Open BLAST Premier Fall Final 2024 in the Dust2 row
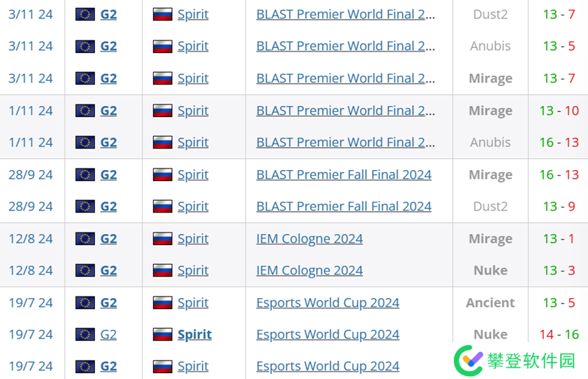This screenshot has width=588, height=379. click(x=344, y=207)
